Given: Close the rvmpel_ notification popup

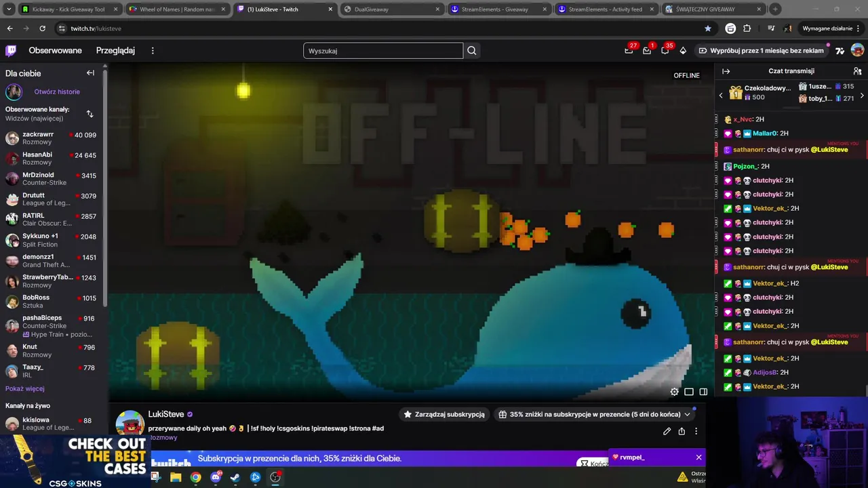Looking at the screenshot, I should (x=698, y=457).
